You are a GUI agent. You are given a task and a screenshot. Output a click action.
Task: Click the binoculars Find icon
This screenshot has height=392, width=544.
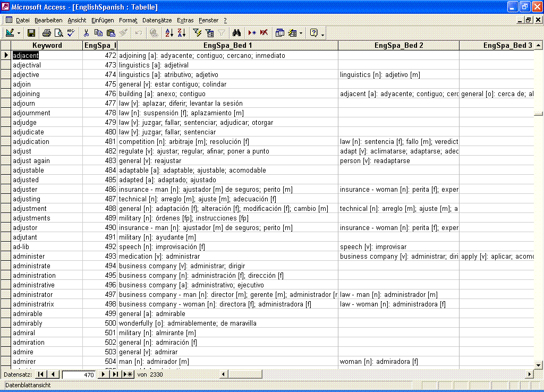click(237, 33)
